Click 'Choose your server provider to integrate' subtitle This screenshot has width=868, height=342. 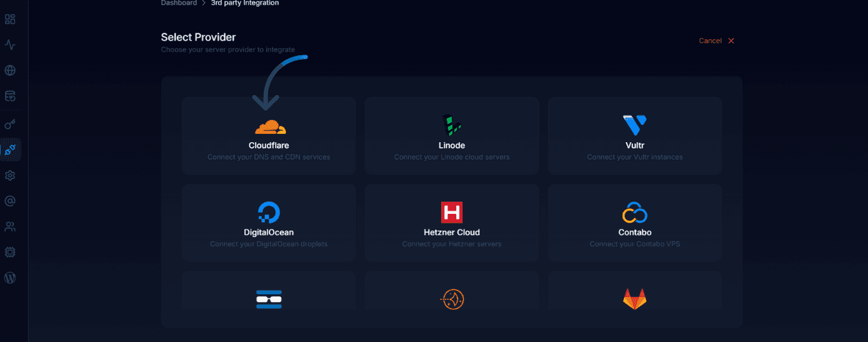click(227, 49)
